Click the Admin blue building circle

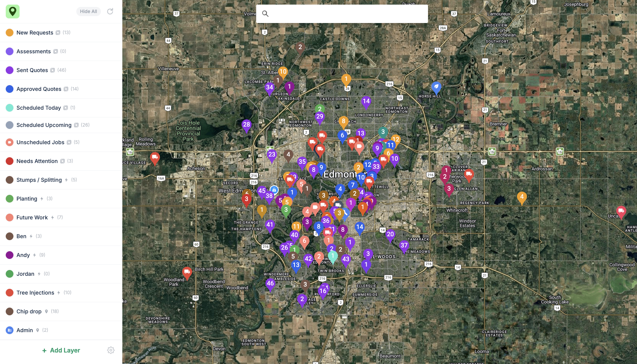point(10,330)
